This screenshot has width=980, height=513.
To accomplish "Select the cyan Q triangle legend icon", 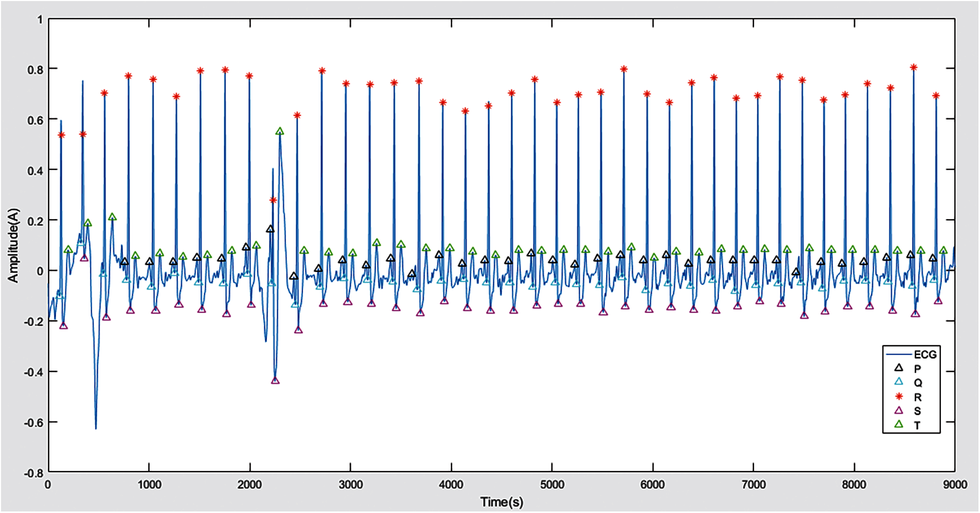I will click(x=899, y=381).
